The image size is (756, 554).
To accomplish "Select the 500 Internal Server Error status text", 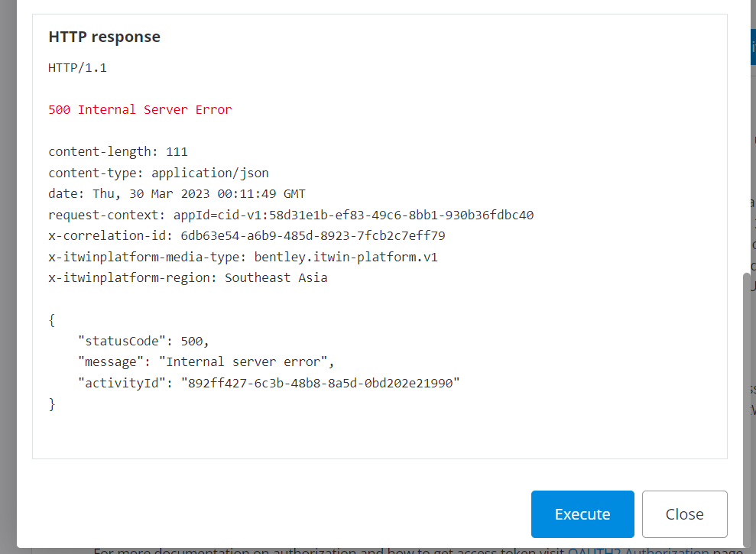I will (141, 109).
